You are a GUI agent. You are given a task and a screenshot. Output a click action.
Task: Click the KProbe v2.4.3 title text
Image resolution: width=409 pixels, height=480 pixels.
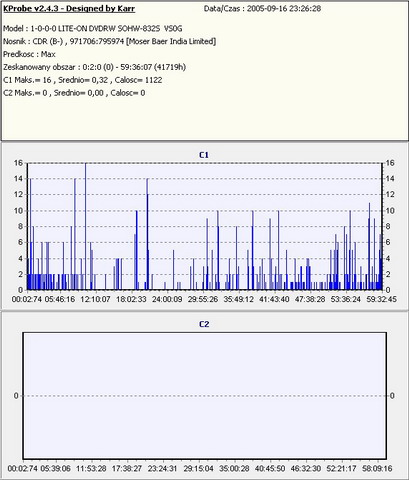pyautogui.click(x=69, y=9)
